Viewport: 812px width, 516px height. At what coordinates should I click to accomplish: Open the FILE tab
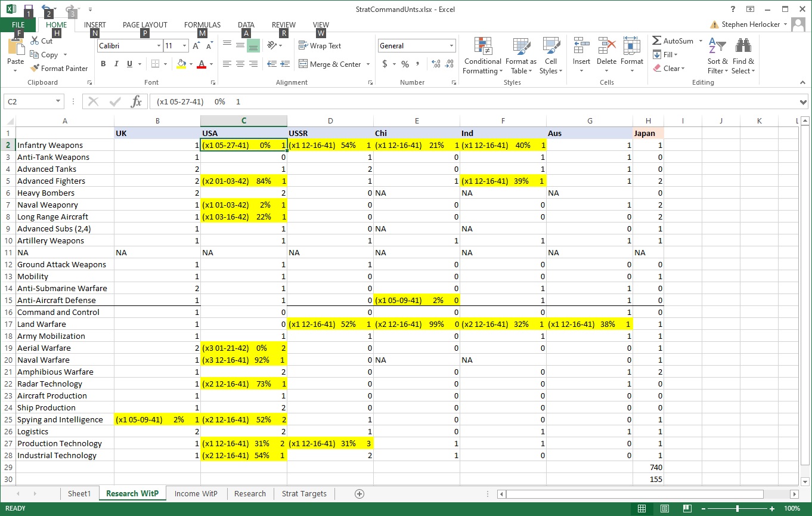[18, 25]
